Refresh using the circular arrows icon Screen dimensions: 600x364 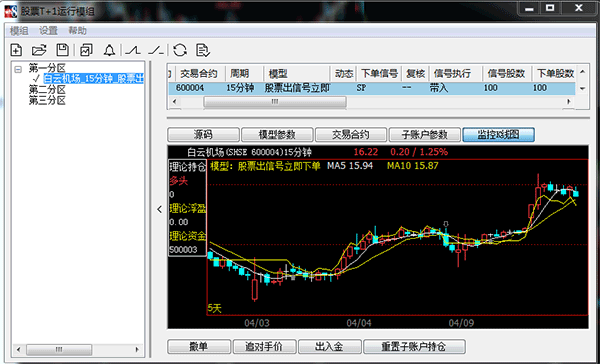(180, 50)
